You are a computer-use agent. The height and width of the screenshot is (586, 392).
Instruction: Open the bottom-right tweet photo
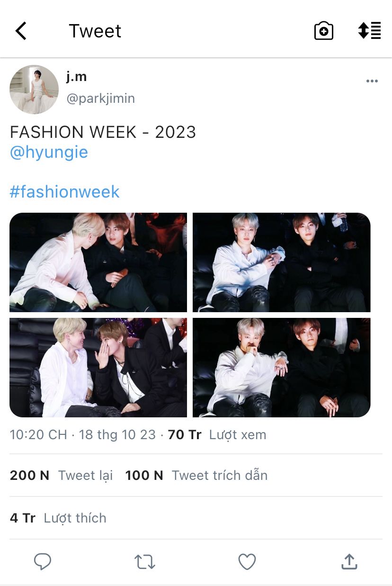[x=282, y=368]
